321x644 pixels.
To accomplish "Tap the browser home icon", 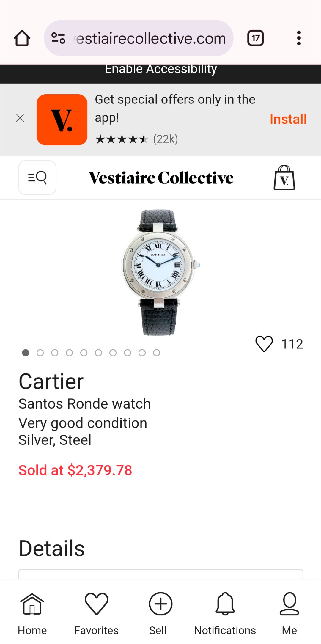I will point(22,38).
